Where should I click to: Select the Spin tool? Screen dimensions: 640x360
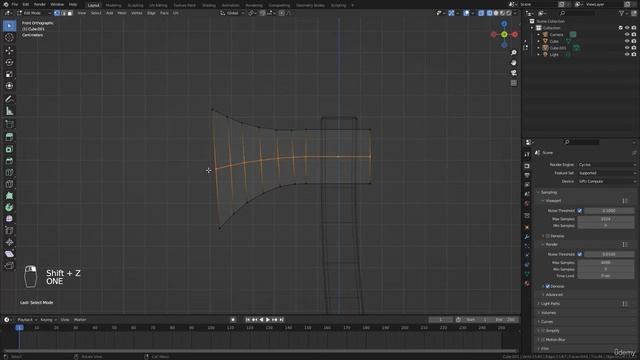[9, 207]
